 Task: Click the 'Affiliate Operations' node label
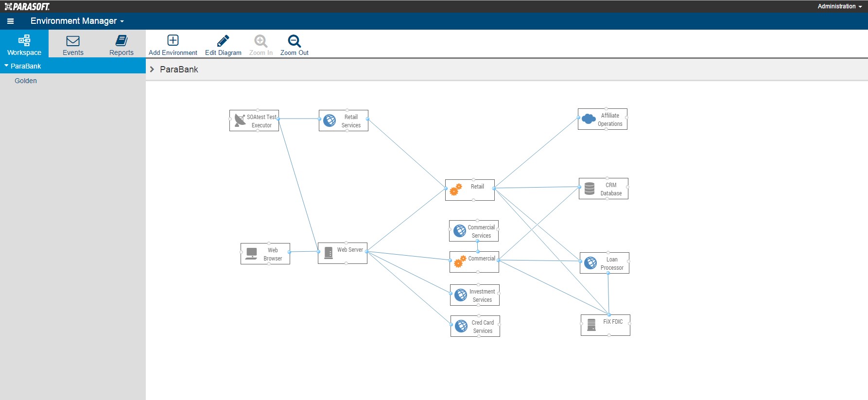[x=610, y=120]
